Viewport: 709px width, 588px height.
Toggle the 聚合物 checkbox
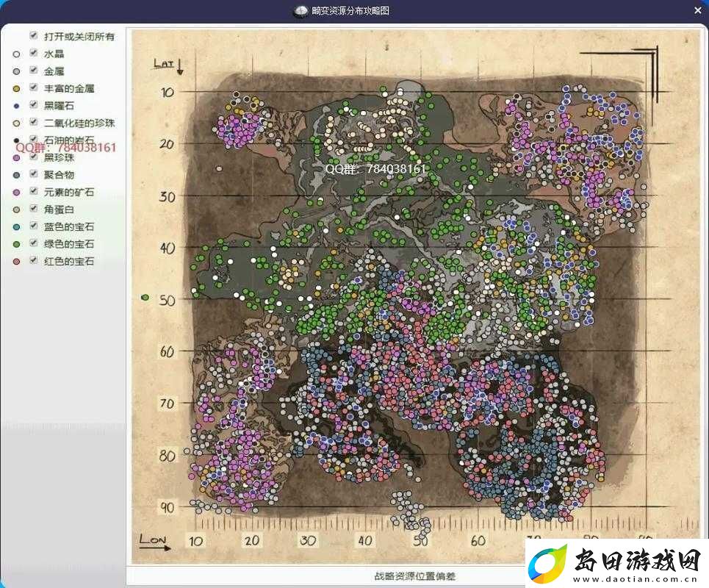coord(34,173)
